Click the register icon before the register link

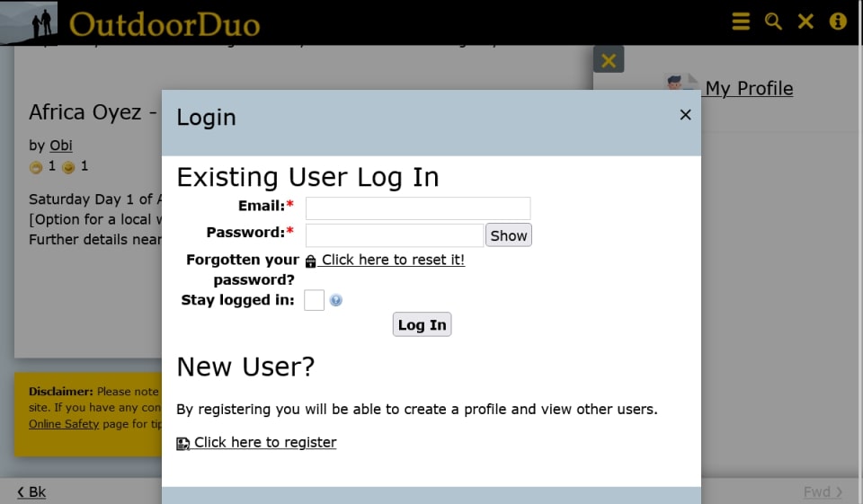point(182,444)
